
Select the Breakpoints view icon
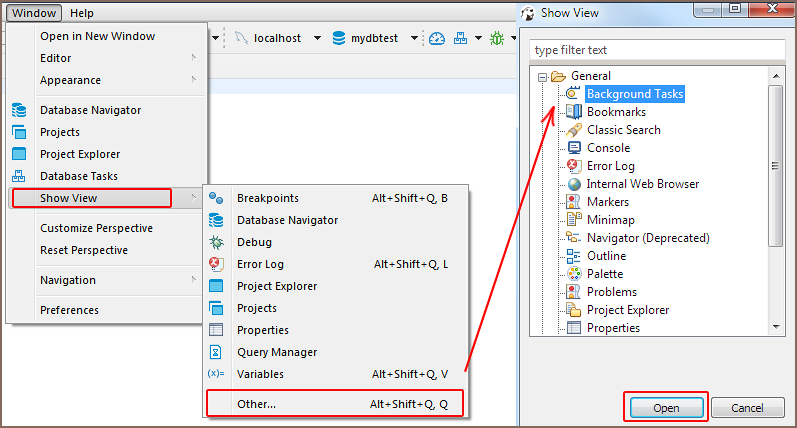[x=216, y=198]
